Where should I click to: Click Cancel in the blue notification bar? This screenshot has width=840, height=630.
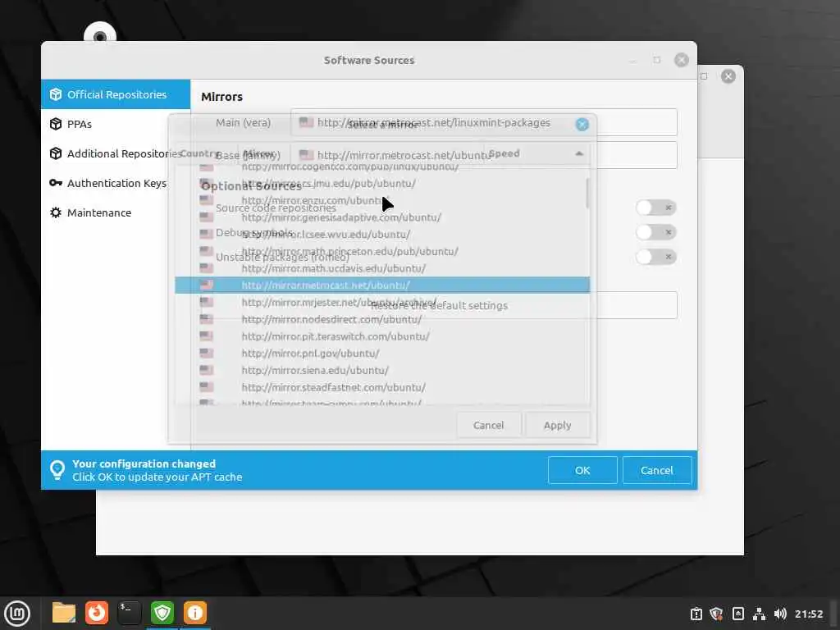657,470
